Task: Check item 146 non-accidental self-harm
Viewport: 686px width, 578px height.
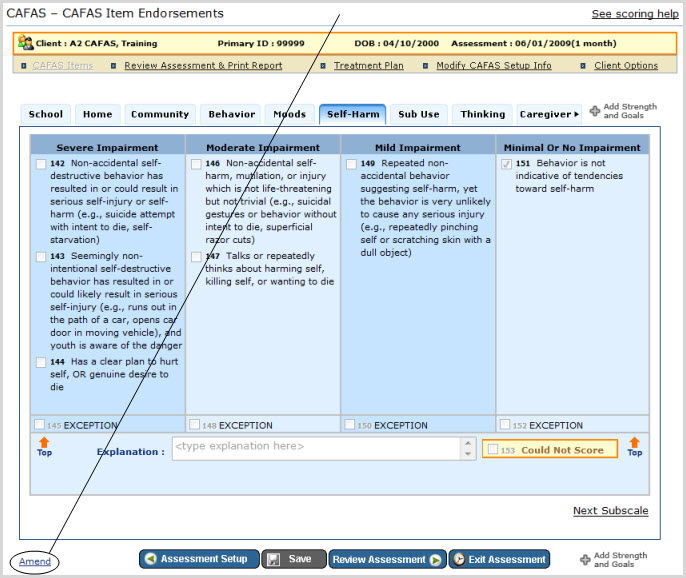Action: tap(196, 164)
